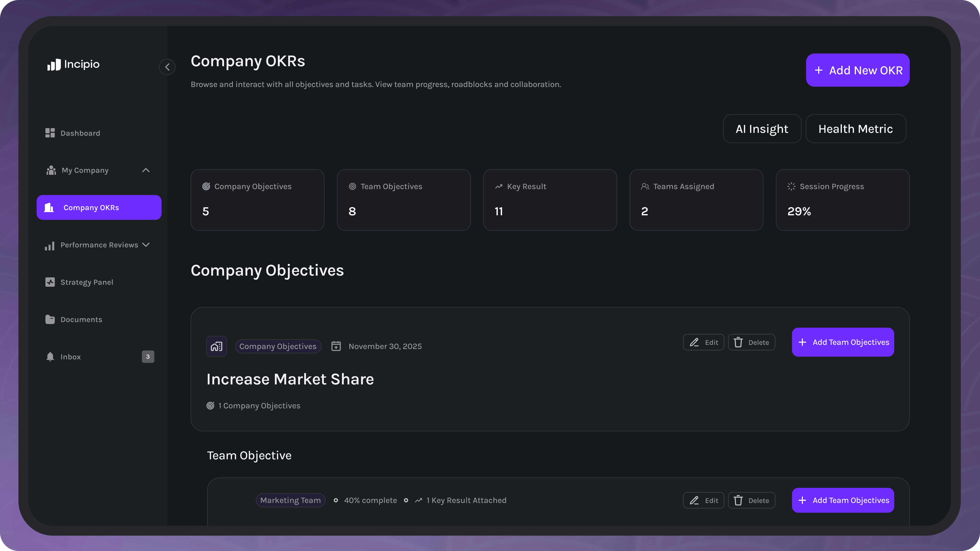This screenshot has height=551, width=980.
Task: Click Add Team Objectives under Increase Market Share
Action: pos(843,342)
